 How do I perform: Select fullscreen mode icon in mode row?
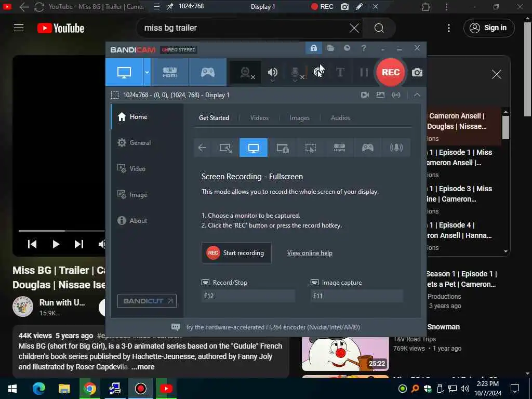[x=254, y=148]
